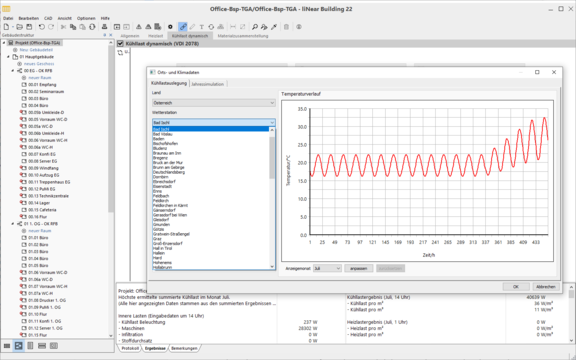This screenshot has width=576, height=360.
Task: Click the help circle icon at toolbar end
Action: pos(299,27)
